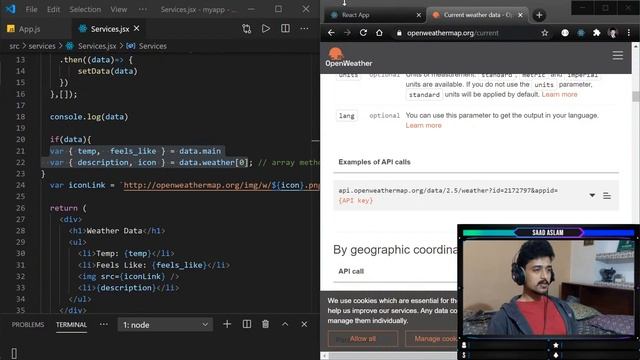Show more menu items via title bar ellipsis
Screen dimensions: 640x360
pyautogui.click(x=142, y=9)
